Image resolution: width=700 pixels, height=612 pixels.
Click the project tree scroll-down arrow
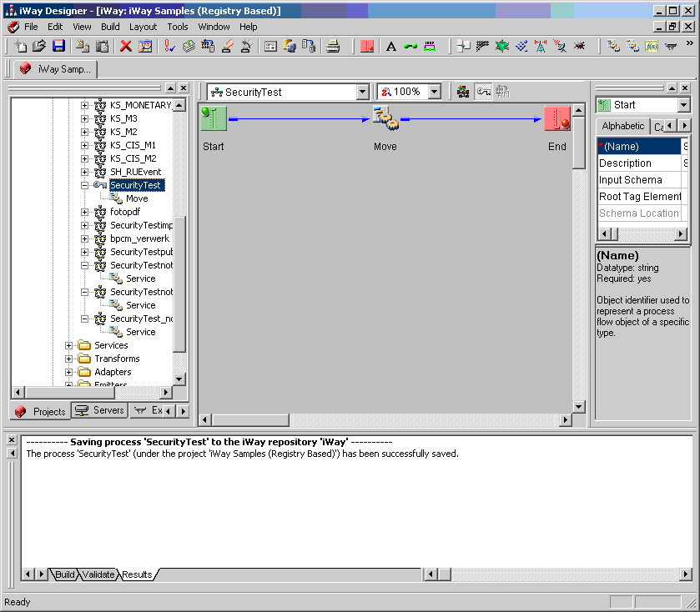tap(179, 379)
